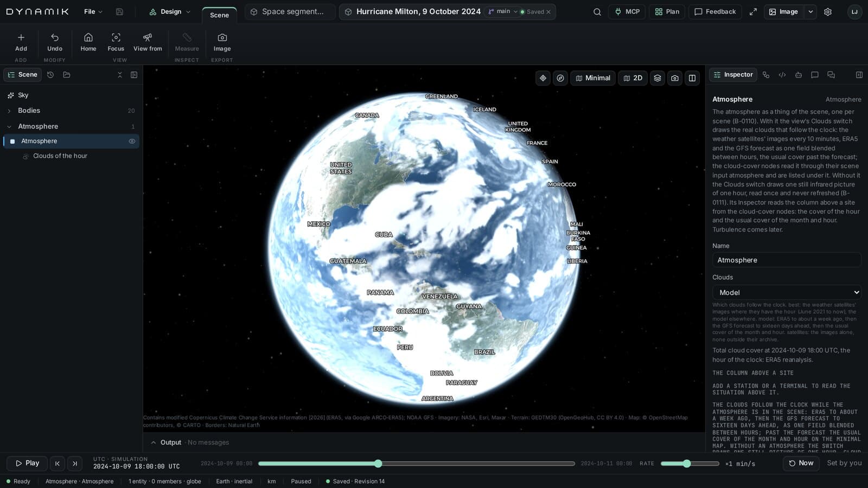The height and width of the screenshot is (488, 868).
Task: Open the robot assistant tab icon
Action: pyautogui.click(x=799, y=75)
